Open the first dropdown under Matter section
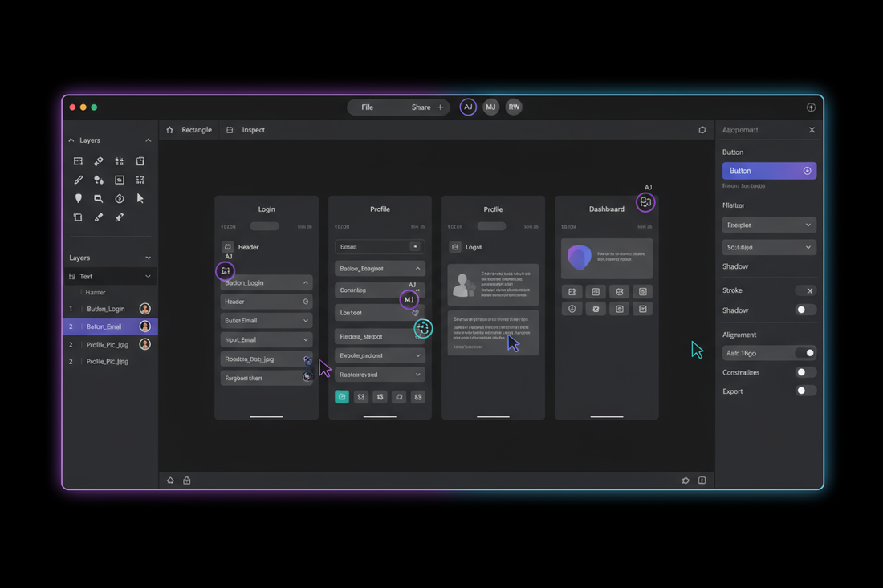The height and width of the screenshot is (588, 883). pos(769,225)
